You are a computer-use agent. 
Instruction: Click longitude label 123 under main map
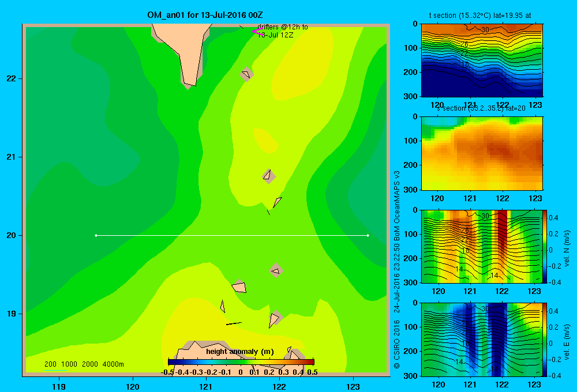353,386
